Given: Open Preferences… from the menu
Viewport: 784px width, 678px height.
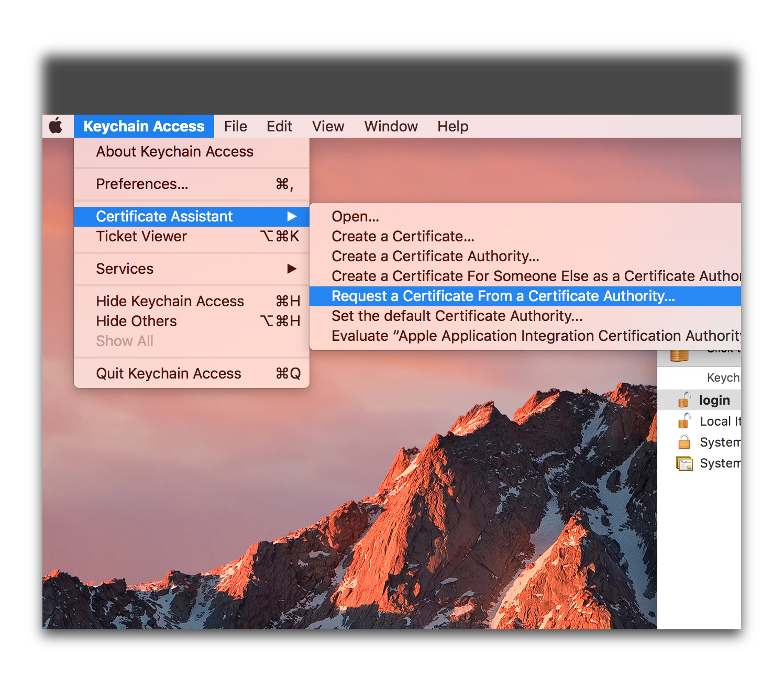Looking at the screenshot, I should 142,184.
